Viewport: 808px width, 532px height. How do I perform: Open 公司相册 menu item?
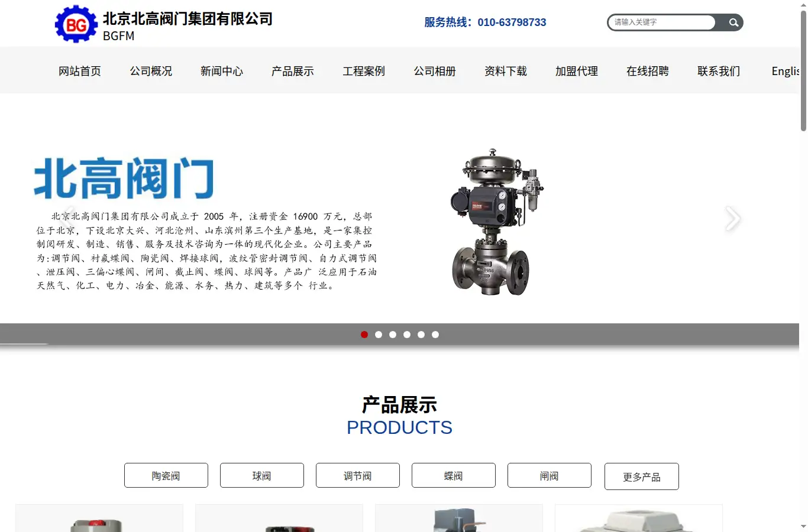tap(435, 71)
